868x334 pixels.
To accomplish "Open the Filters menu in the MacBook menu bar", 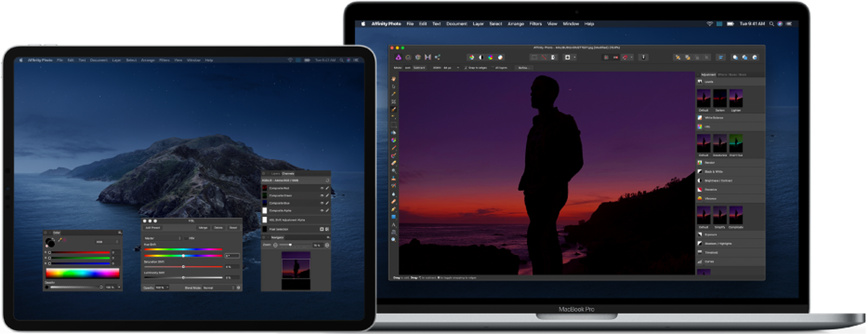I will coord(535,24).
